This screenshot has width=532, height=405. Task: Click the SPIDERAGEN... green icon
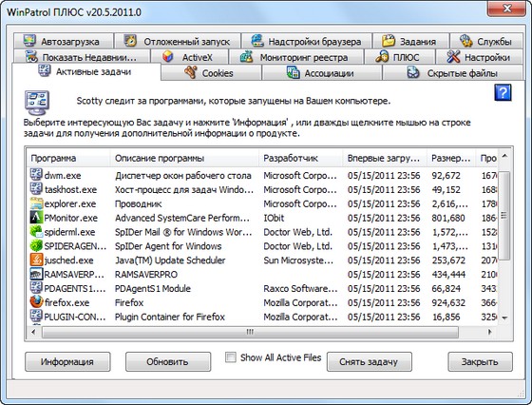(36, 245)
